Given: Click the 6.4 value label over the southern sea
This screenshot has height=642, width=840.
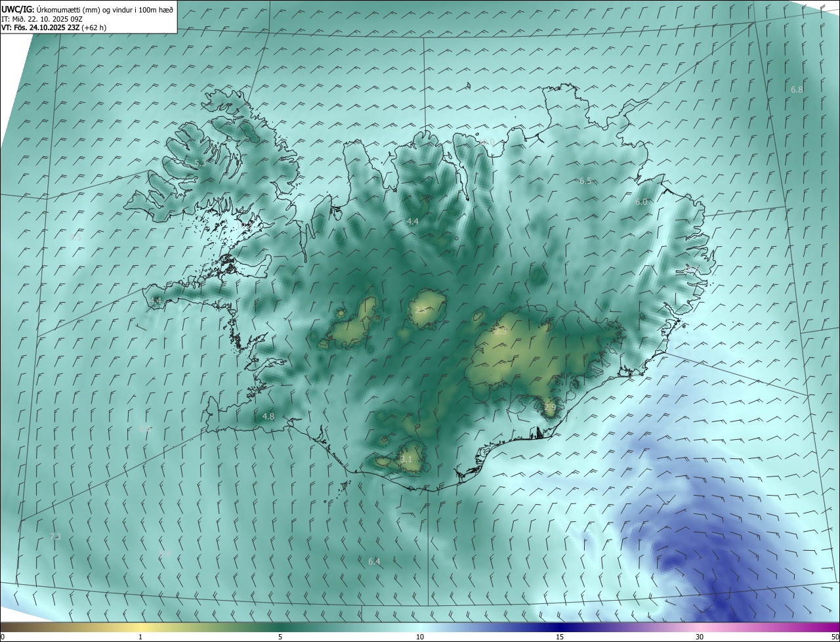Looking at the screenshot, I should pyautogui.click(x=374, y=561).
